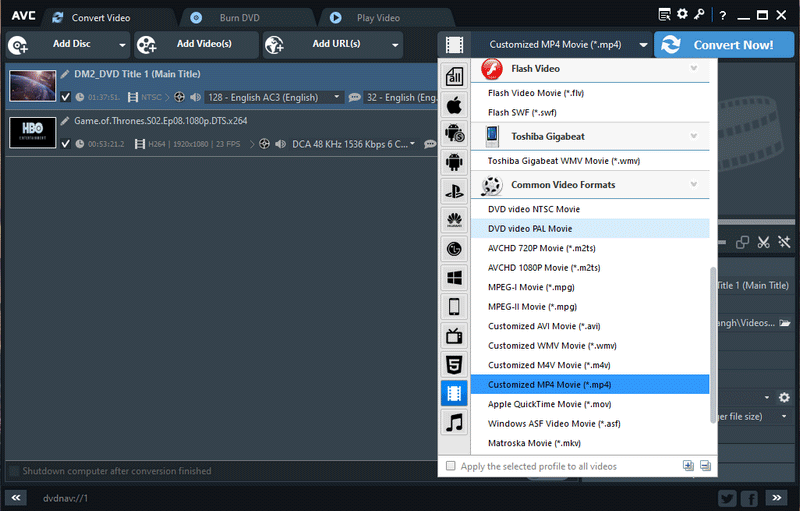Image resolution: width=800 pixels, height=511 pixels.
Task: Add custom profile icon in dropdown footer
Action: click(688, 466)
